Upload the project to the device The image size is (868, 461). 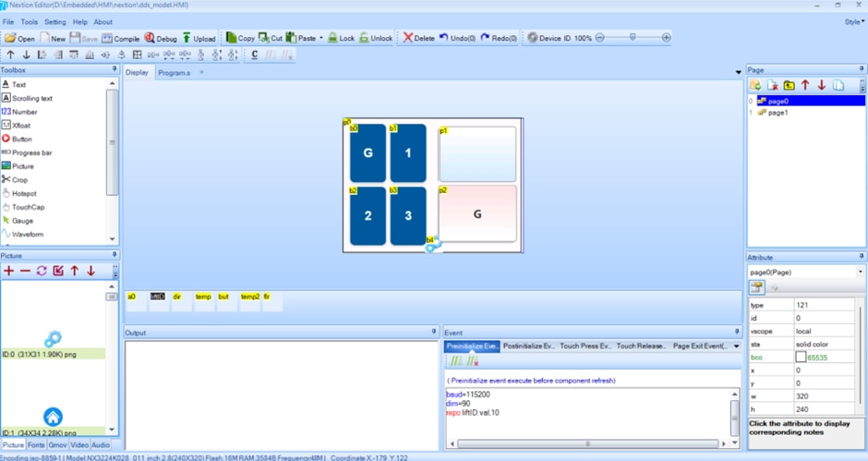pos(199,38)
